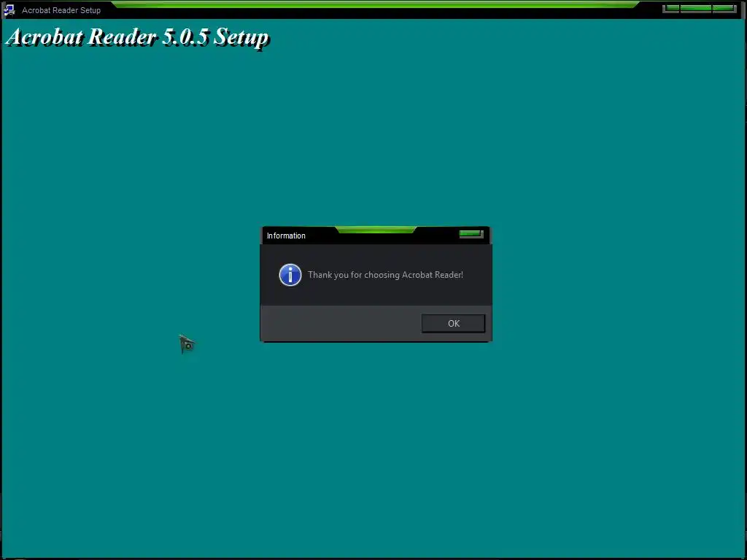Image resolution: width=747 pixels, height=560 pixels.
Task: Click the 'Acrobat Reader 5.0.5 Setup' heading
Action: tap(138, 37)
